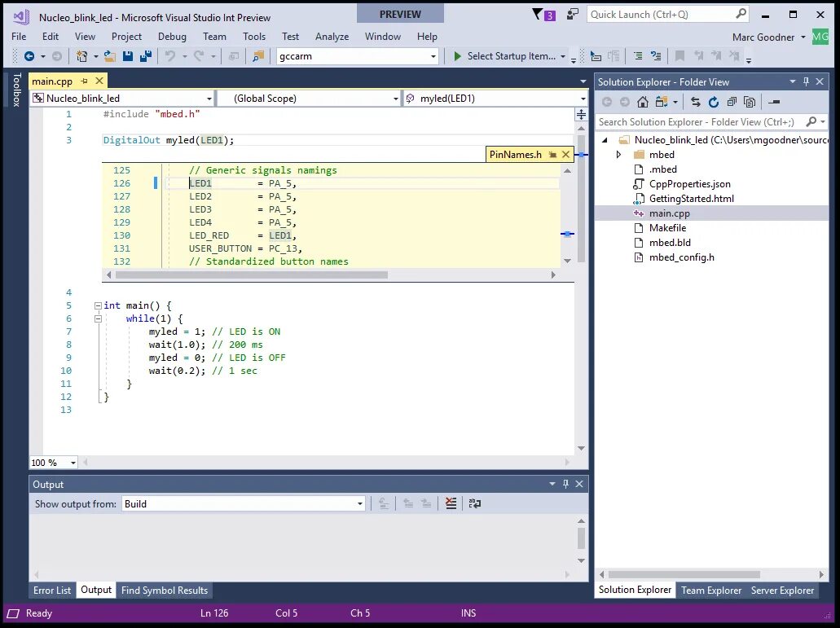Image resolution: width=840 pixels, height=628 pixels.
Task: Select CppProperties.json file
Action: click(x=689, y=184)
